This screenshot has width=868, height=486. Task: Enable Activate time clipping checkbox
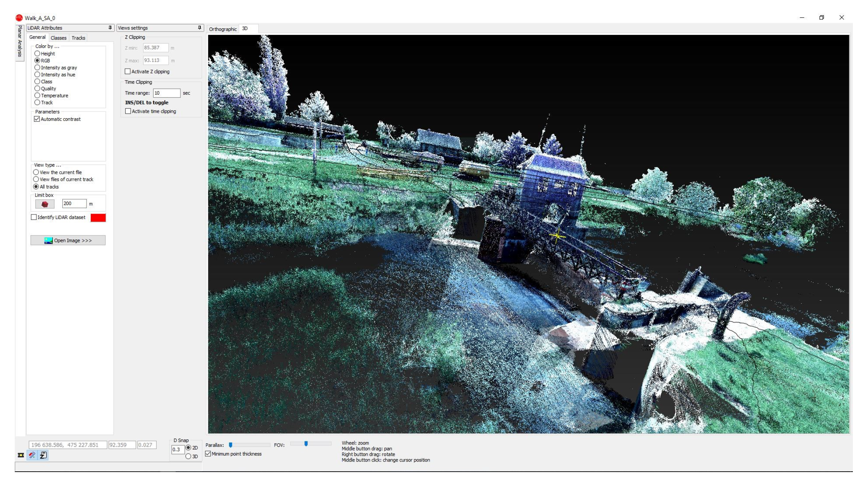128,111
